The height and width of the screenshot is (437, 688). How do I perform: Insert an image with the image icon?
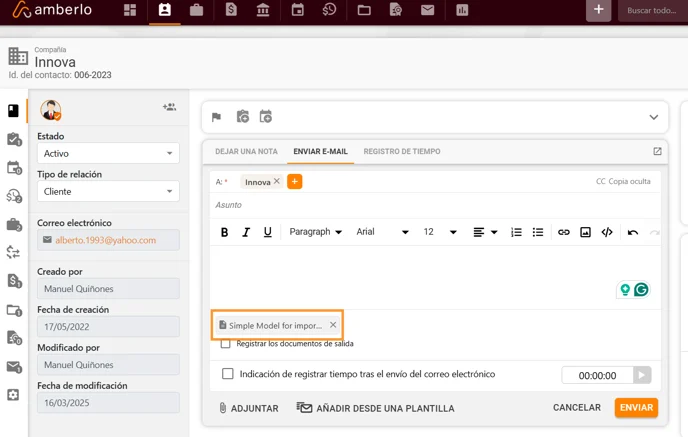pos(585,232)
